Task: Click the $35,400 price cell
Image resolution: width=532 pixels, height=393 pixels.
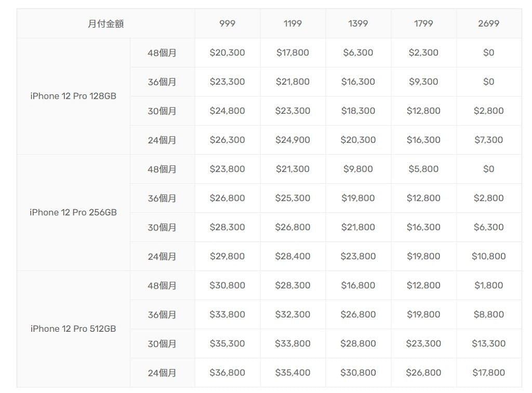Action: 293,372
